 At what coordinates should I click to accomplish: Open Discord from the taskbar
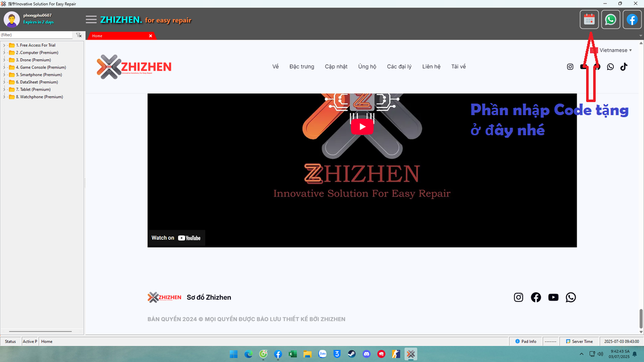366,354
